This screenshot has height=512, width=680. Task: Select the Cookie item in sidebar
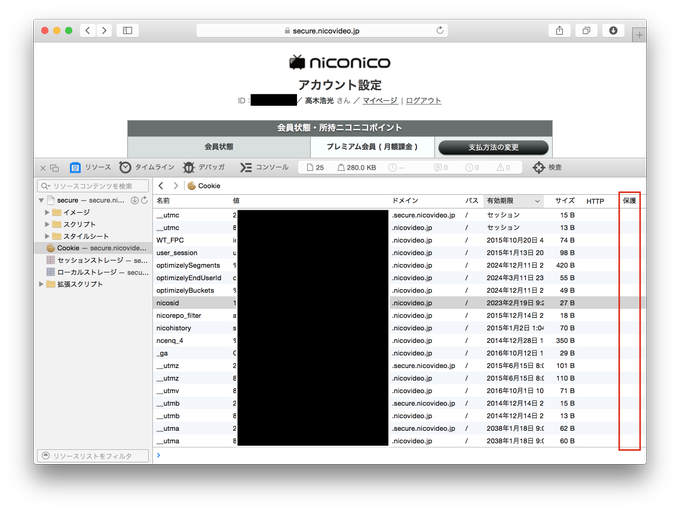[93, 248]
